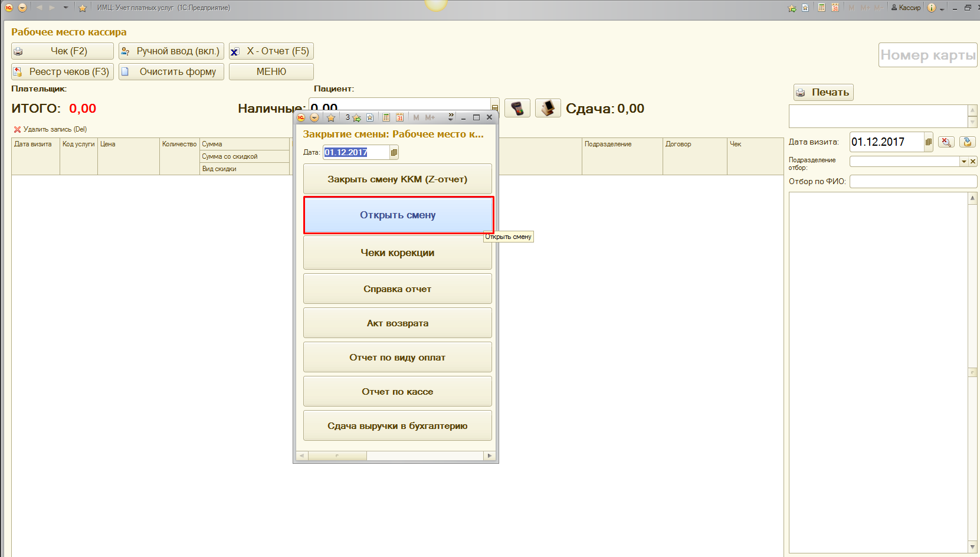The width and height of the screenshot is (980, 557).
Task: Click the payment terminal icon button
Action: 517,108
